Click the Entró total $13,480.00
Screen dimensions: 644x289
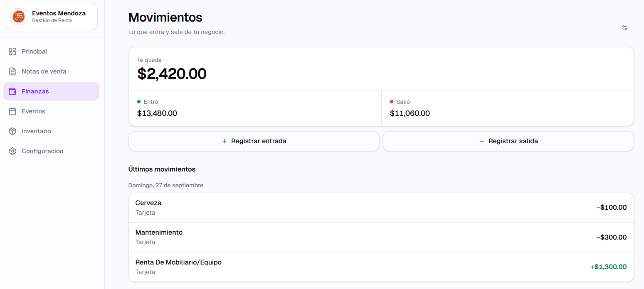[x=157, y=113]
